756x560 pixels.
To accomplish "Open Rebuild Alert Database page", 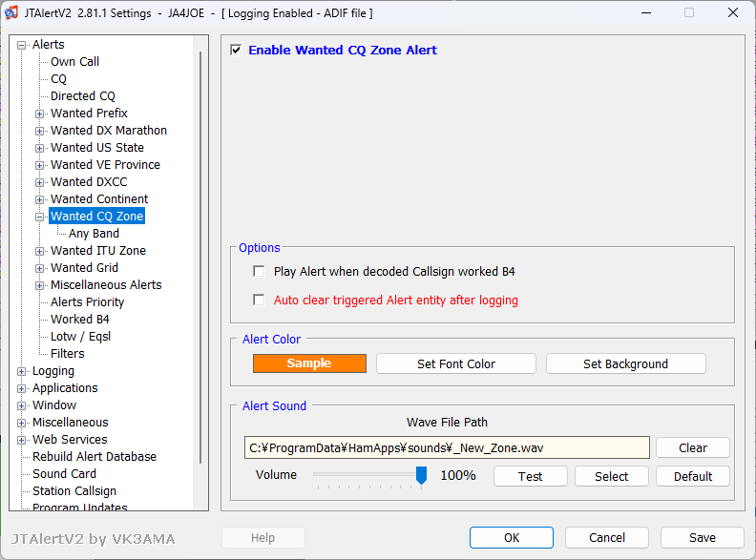I will click(94, 457).
